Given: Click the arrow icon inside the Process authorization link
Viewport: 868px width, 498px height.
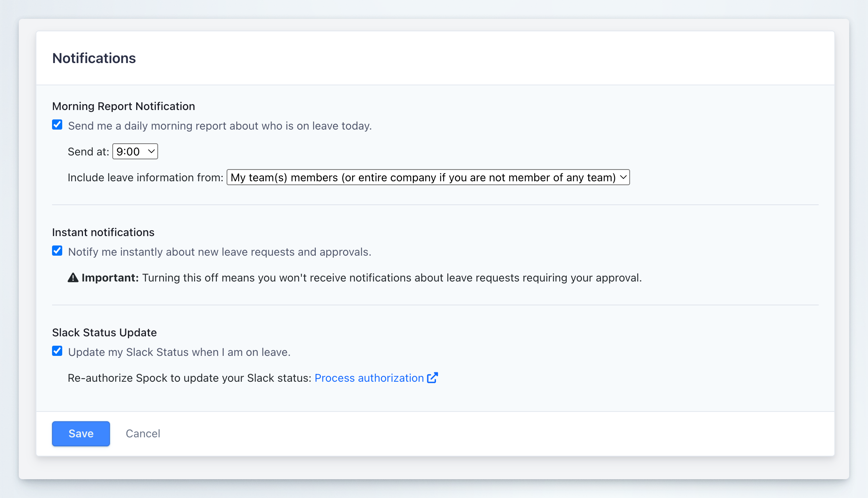Looking at the screenshot, I should 432,377.
